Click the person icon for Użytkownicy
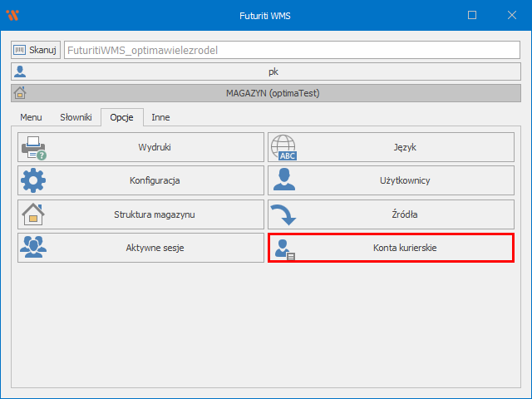 tap(284, 180)
